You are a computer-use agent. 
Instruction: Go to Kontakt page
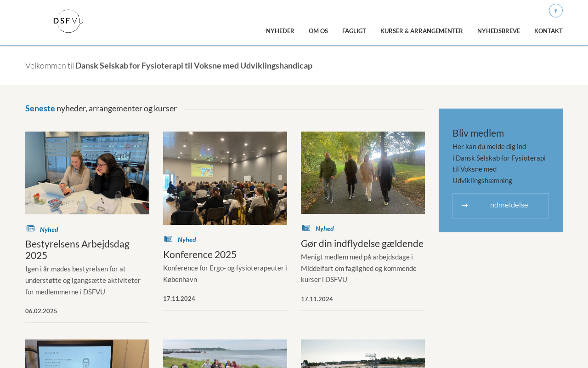(548, 31)
